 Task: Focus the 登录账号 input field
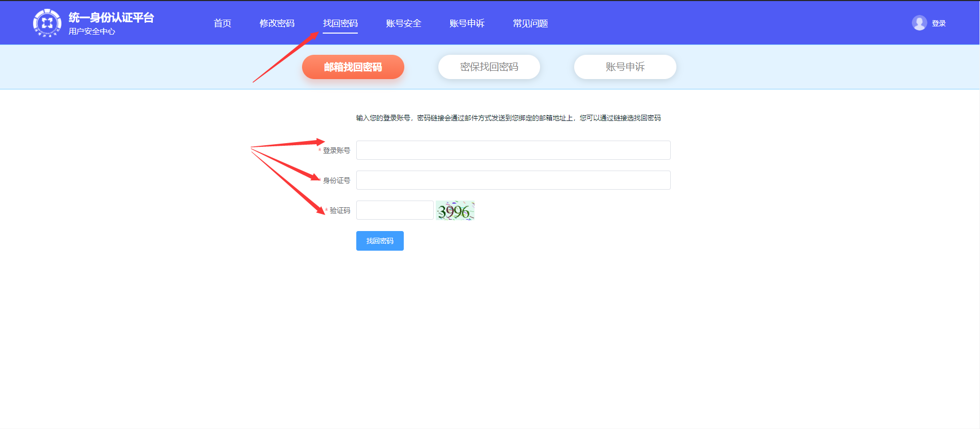[513, 150]
